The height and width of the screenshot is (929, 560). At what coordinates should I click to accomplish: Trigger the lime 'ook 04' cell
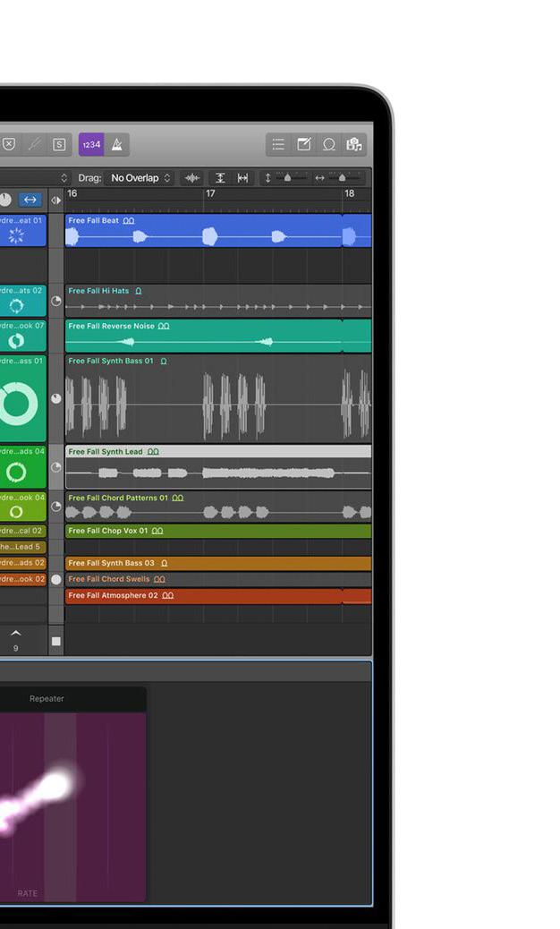coord(21,507)
